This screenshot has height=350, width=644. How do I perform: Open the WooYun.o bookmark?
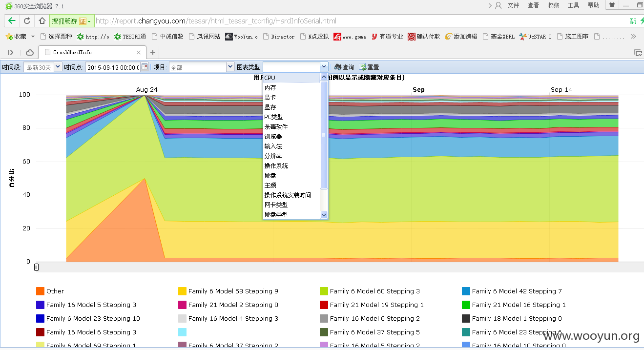coord(241,36)
